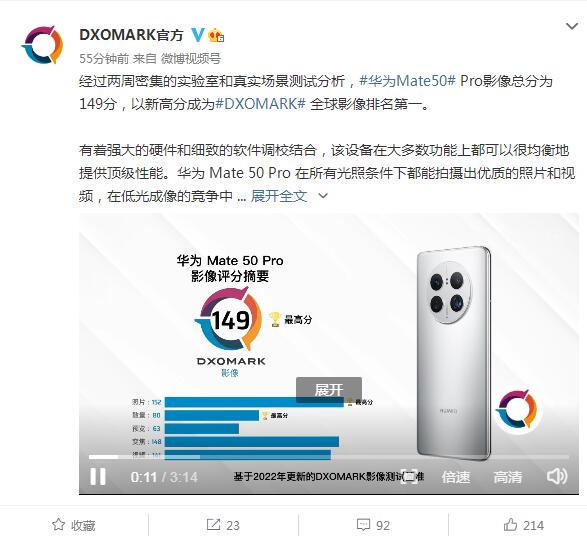The height and width of the screenshot is (539, 587).
Task: Open the 92 comments
Action: (373, 525)
